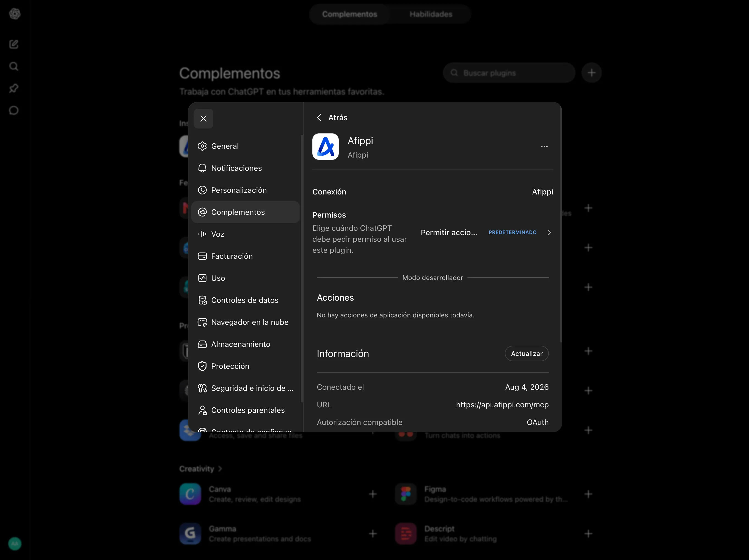This screenshot has height=560, width=749.
Task: Click the Buscar plugins search field
Action: pyautogui.click(x=509, y=73)
